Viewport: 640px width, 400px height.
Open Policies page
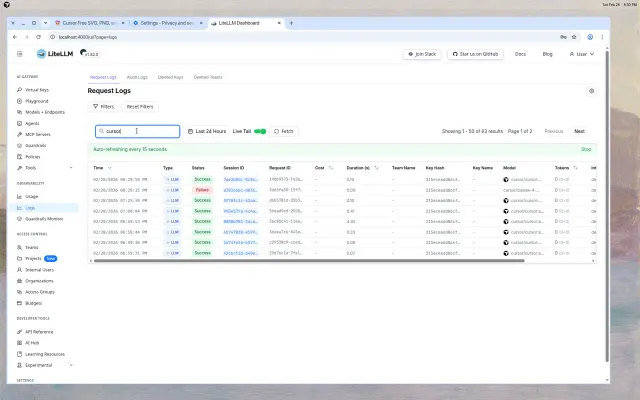[33, 157]
